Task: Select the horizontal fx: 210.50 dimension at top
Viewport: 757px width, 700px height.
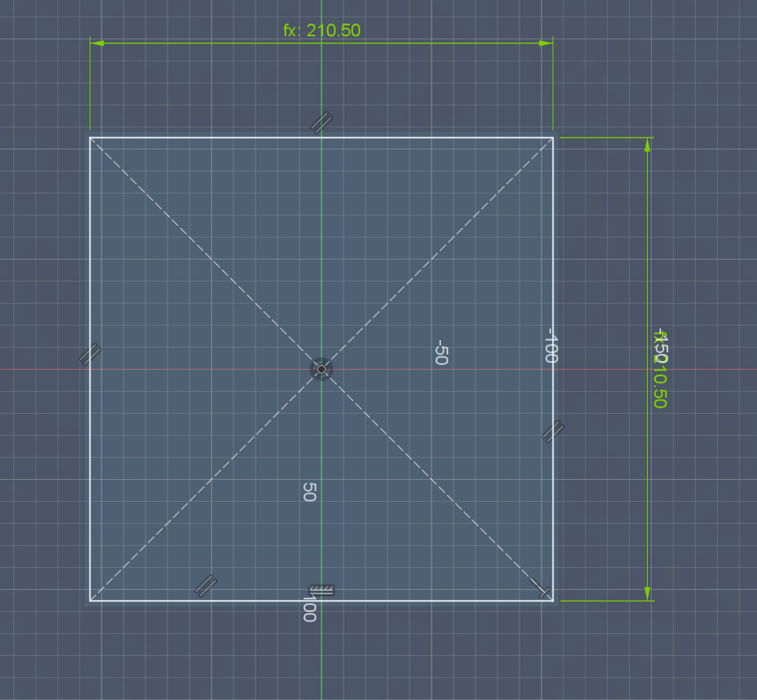Action: (322, 31)
